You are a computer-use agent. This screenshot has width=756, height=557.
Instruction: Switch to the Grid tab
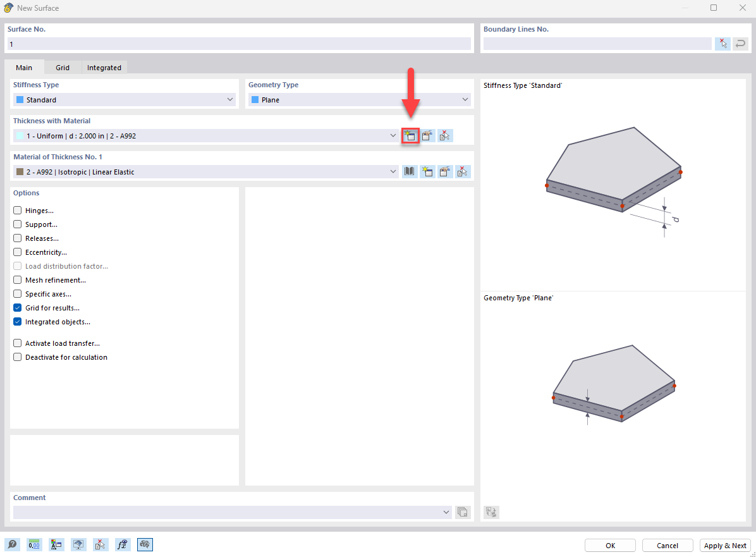pos(62,67)
